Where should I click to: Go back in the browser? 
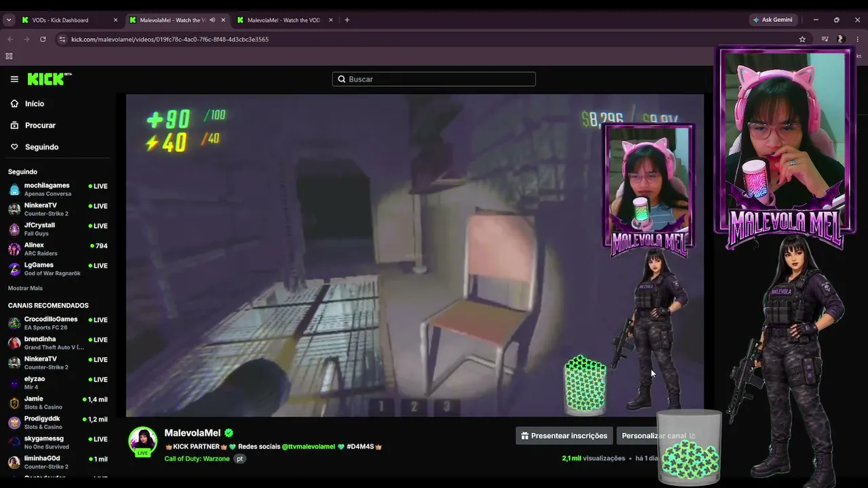point(10,39)
